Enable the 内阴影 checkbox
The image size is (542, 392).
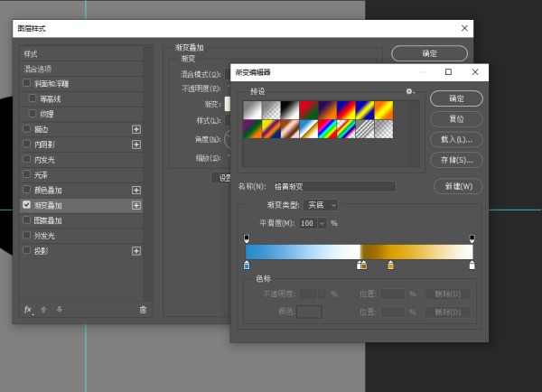point(26,144)
